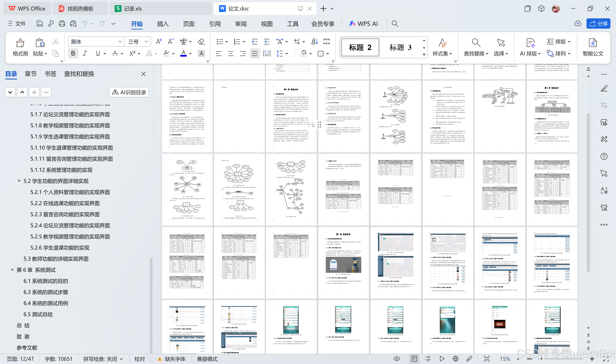Image resolution: width=616 pixels, height=364 pixels.
Task: Open the Review (审阅) ribbon tab
Action: [x=241, y=23]
